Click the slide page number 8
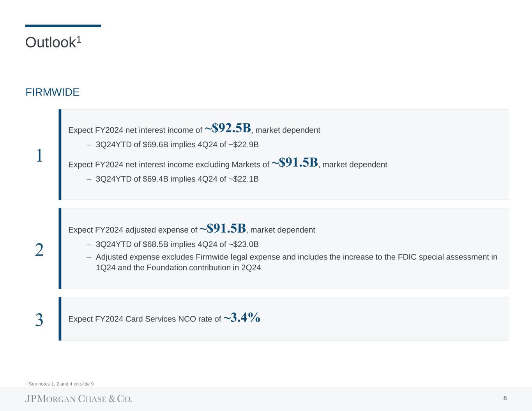Screen dimensions: 532x411 (505, 398)
